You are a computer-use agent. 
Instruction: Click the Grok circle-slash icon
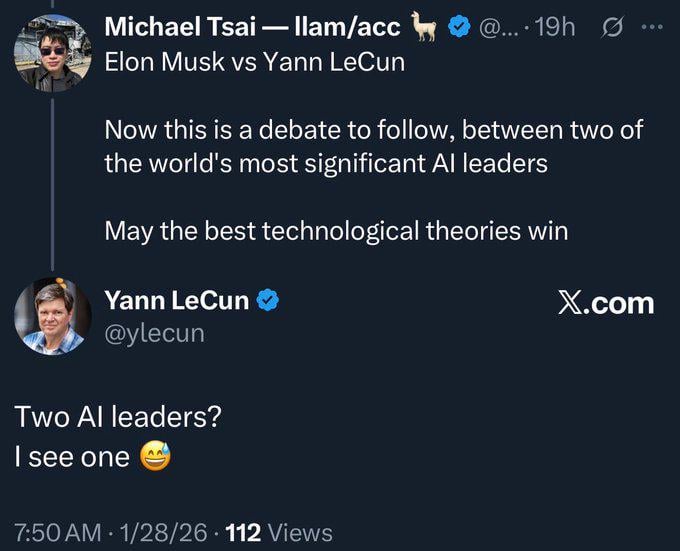pos(610,27)
